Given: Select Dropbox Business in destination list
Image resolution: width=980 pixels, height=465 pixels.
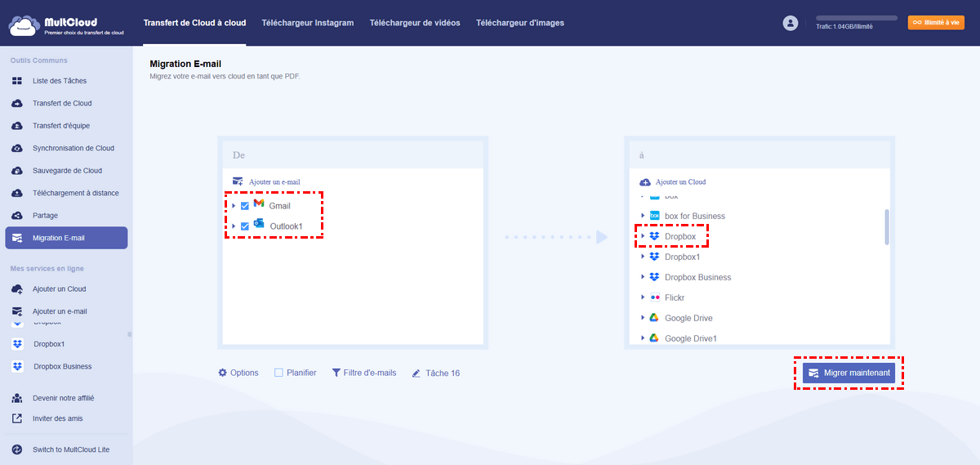Looking at the screenshot, I should 698,277.
